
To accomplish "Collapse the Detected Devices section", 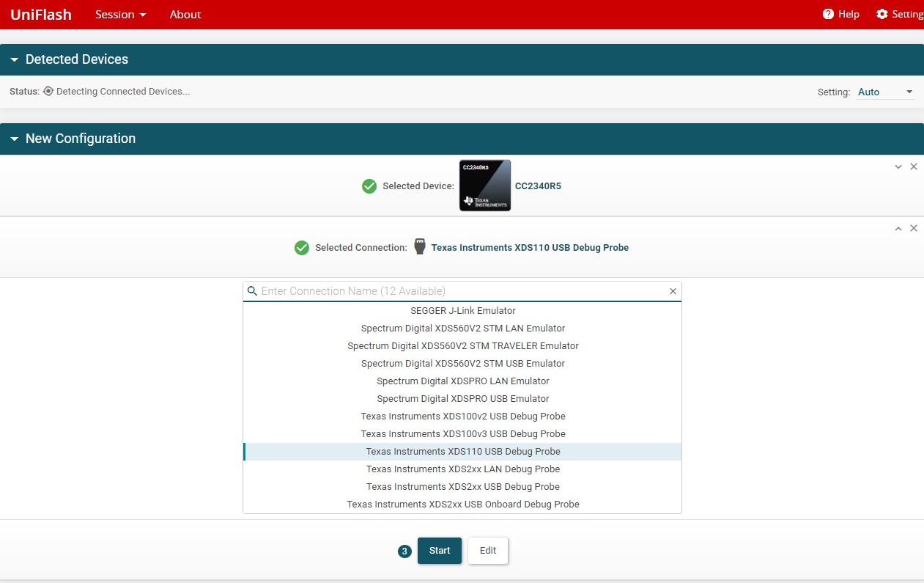I will [x=15, y=59].
